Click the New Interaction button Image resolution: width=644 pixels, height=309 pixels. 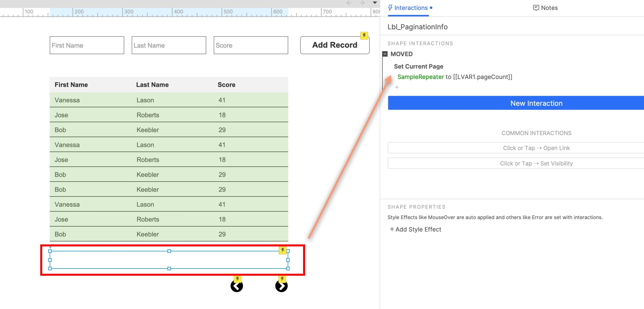(516, 103)
